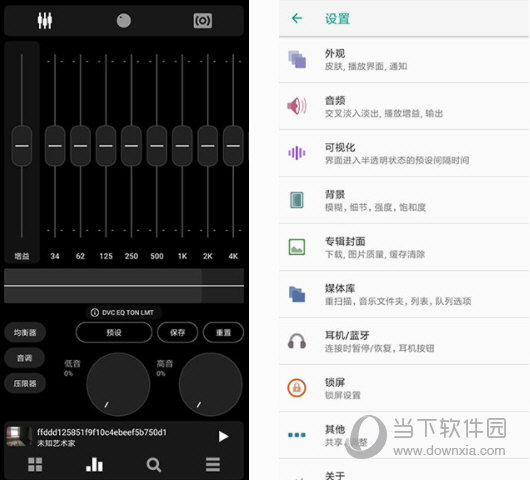Toggle the 均衡器 equalizer button
Image resolution: width=530 pixels, height=480 pixels.
[25, 333]
